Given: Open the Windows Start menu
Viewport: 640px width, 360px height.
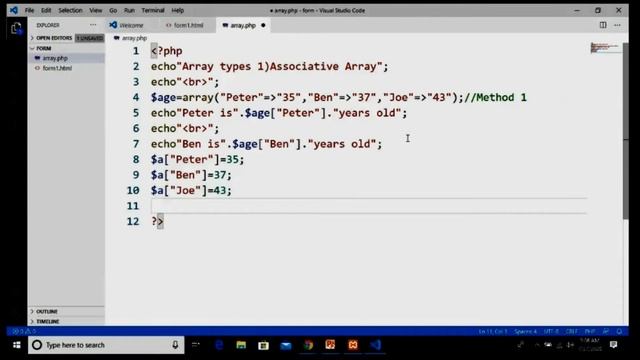Looking at the screenshot, I should coord(17,345).
